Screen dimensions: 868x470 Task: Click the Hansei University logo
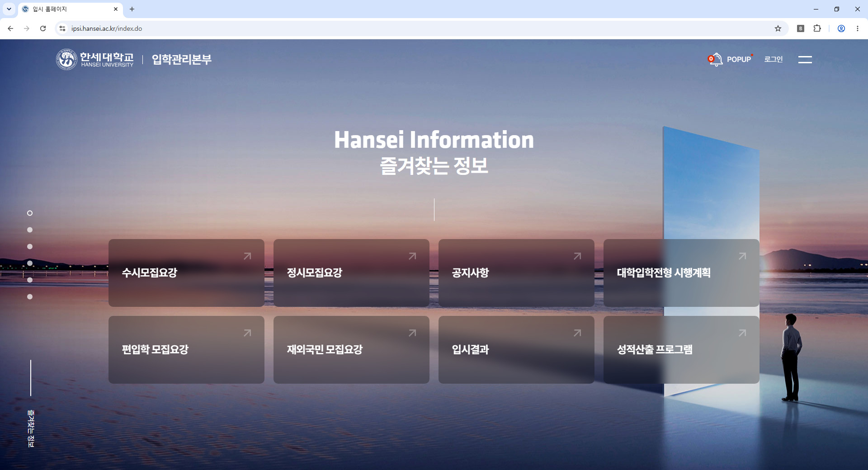(x=95, y=59)
